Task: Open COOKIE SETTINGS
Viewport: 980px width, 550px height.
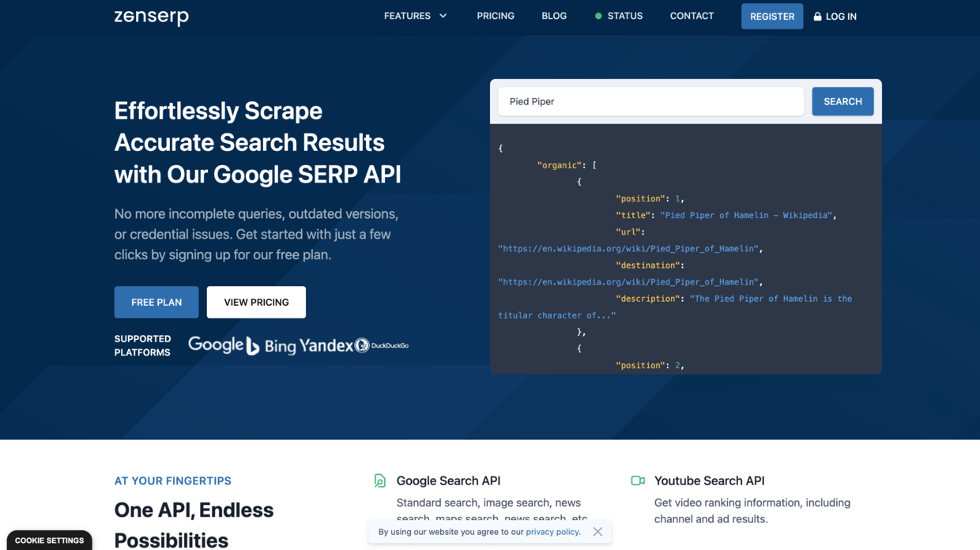Action: (x=48, y=540)
